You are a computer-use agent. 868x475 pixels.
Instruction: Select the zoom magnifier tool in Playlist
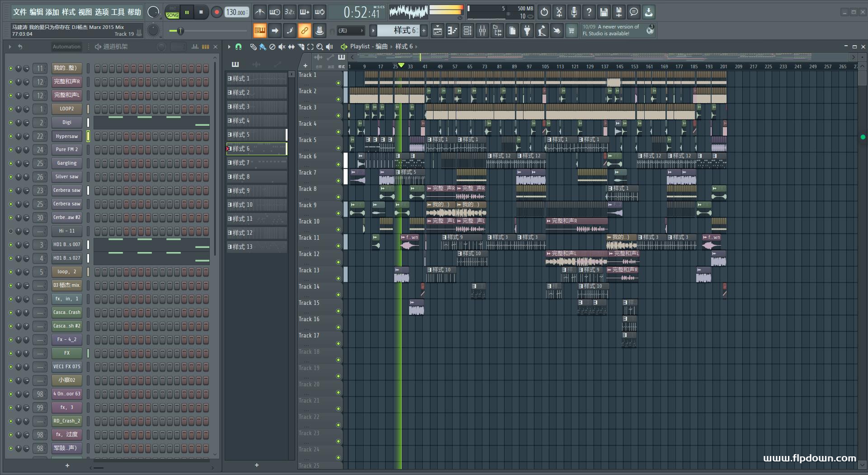[x=320, y=47]
